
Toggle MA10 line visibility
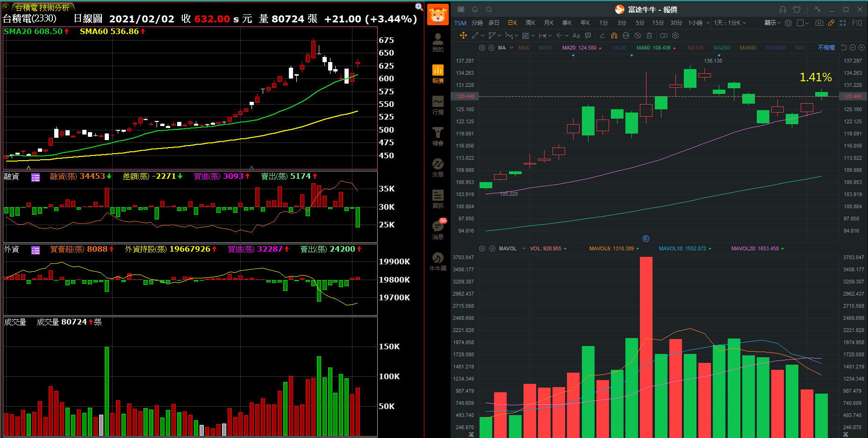click(x=545, y=48)
